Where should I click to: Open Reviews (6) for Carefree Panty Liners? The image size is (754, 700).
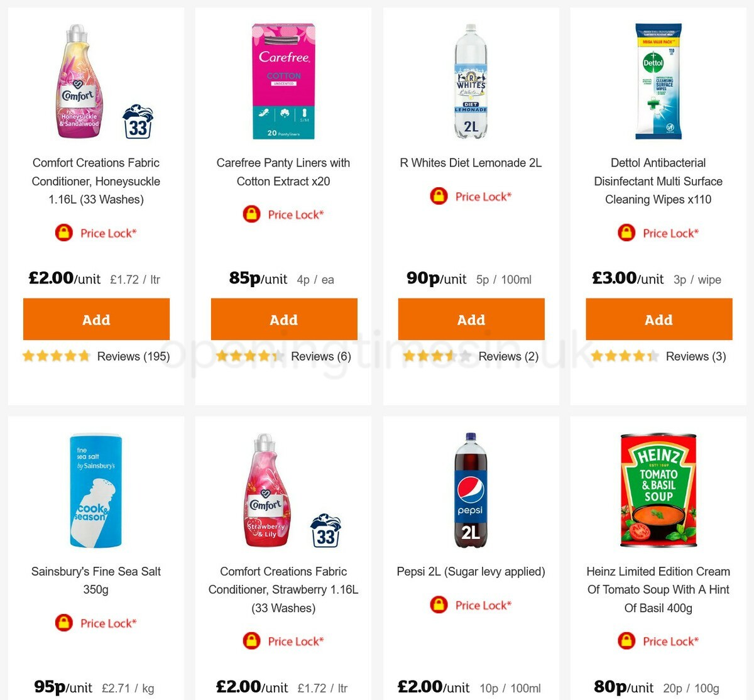(x=322, y=356)
